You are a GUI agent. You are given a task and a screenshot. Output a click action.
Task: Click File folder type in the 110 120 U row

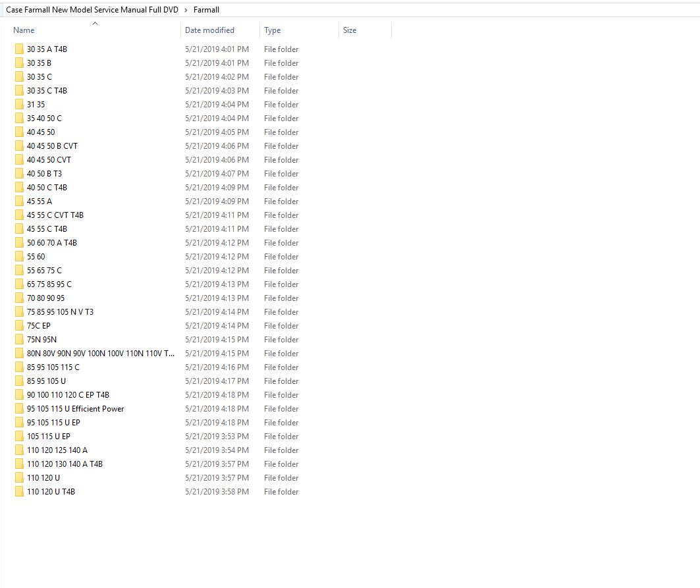(x=281, y=478)
